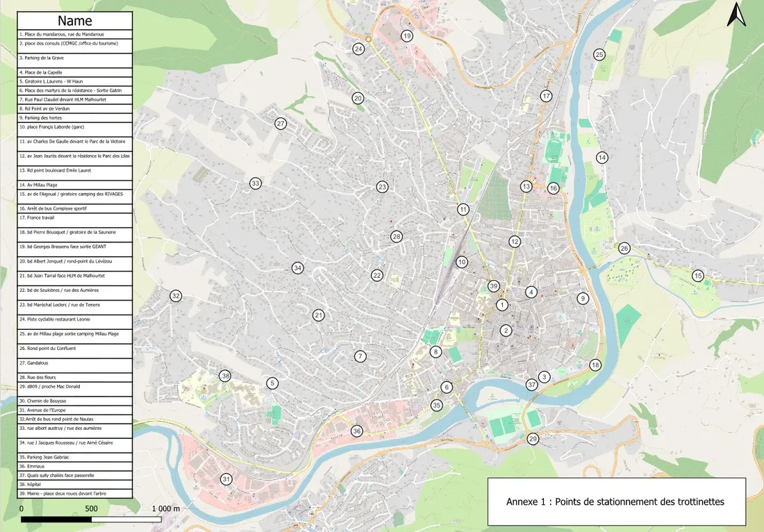764x532 pixels.
Task: Click marker 29 near Mac Donald
Action: (533, 439)
